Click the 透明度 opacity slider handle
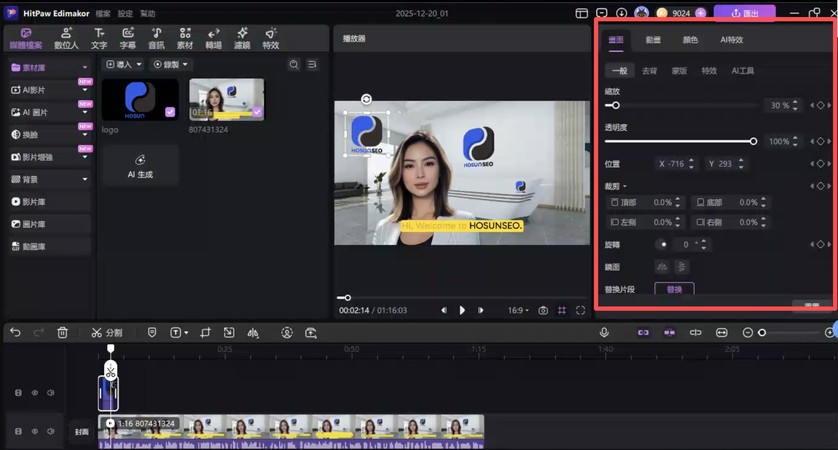This screenshot has width=838, height=450. click(753, 141)
